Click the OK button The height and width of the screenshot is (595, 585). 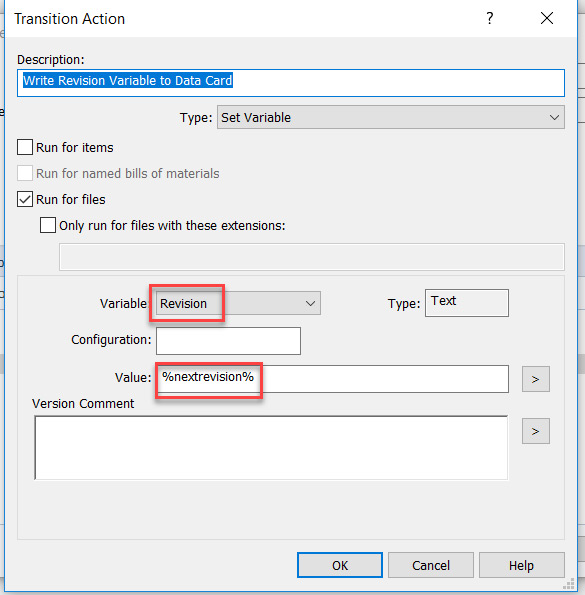340,565
